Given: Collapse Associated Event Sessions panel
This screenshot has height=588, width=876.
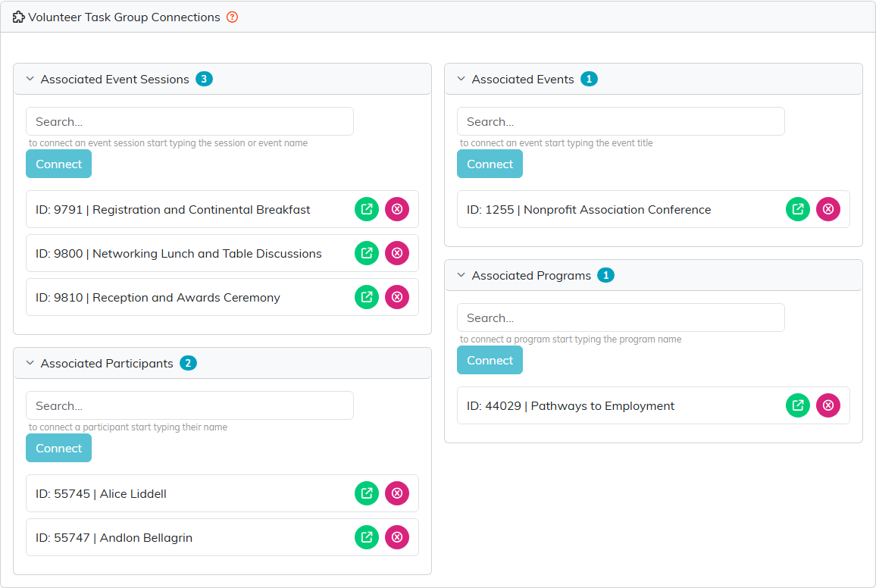Looking at the screenshot, I should (x=30, y=80).
